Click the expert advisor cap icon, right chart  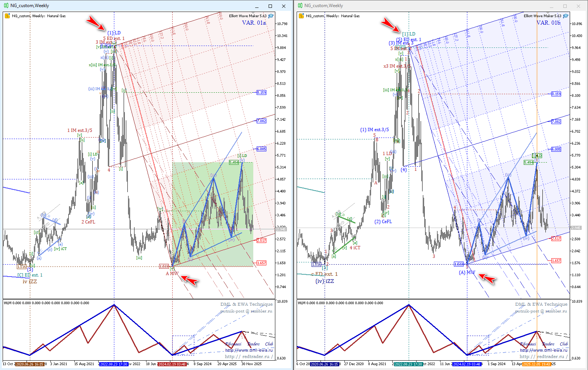tap(566, 16)
